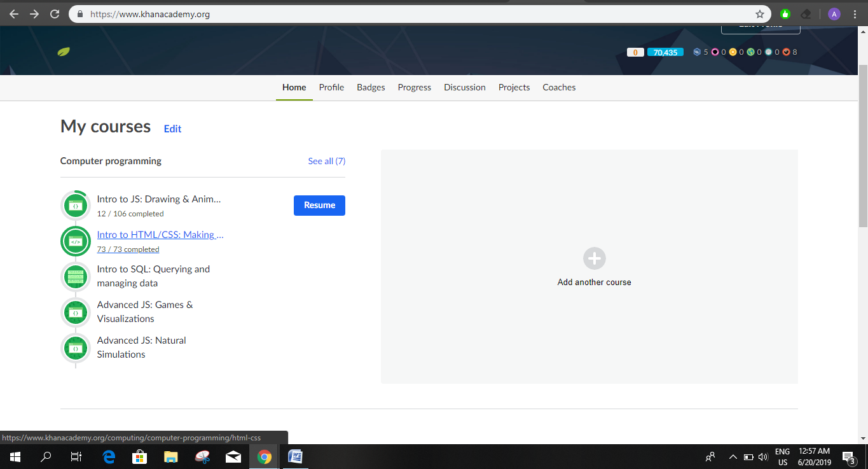Click the scrollbar down arrow

(863, 438)
